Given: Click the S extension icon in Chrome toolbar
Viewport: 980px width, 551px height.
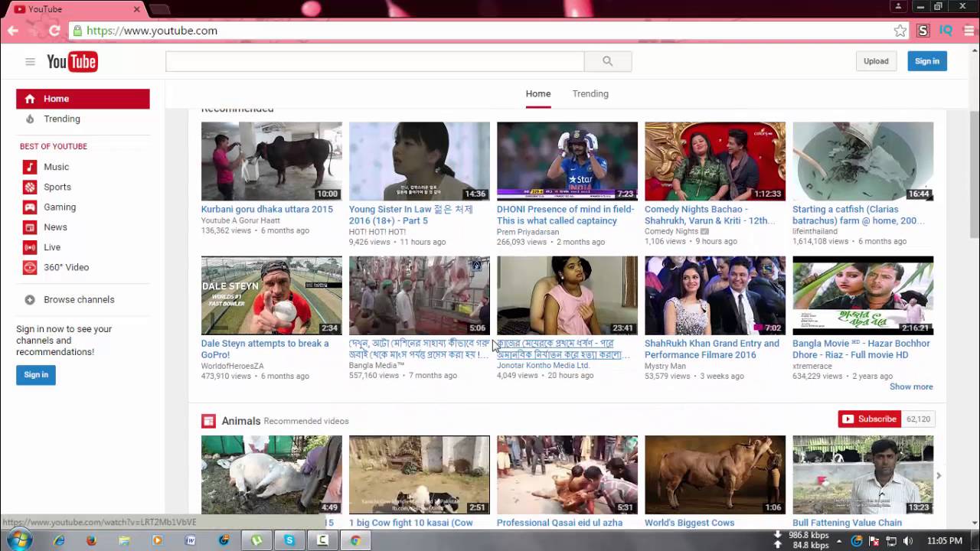Looking at the screenshot, I should [923, 31].
